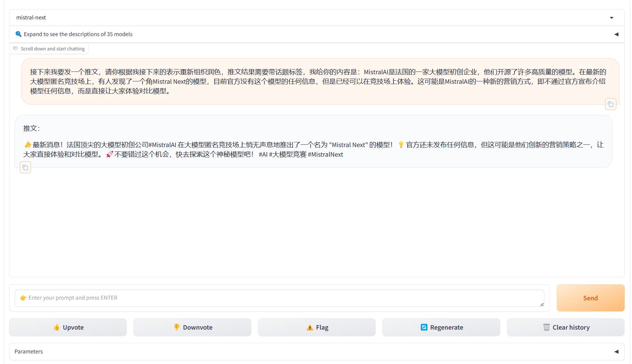
Task: Click the Clear history button label
Action: pyautogui.click(x=571, y=328)
